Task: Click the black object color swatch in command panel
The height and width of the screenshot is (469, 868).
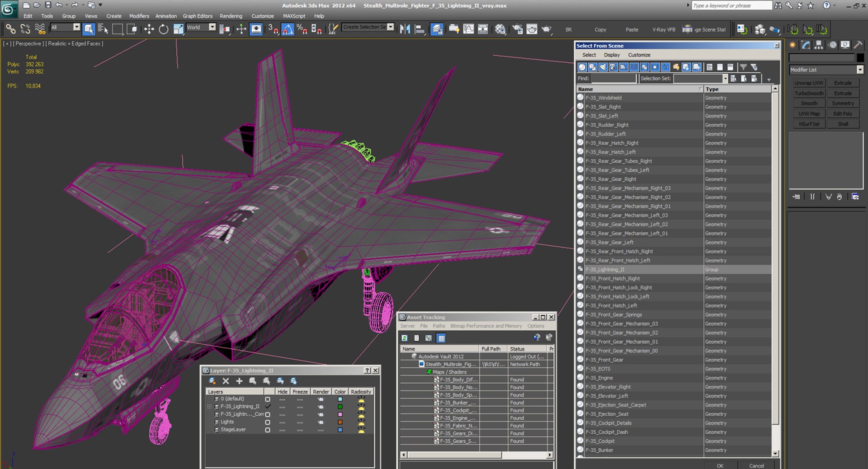Action: (860, 58)
